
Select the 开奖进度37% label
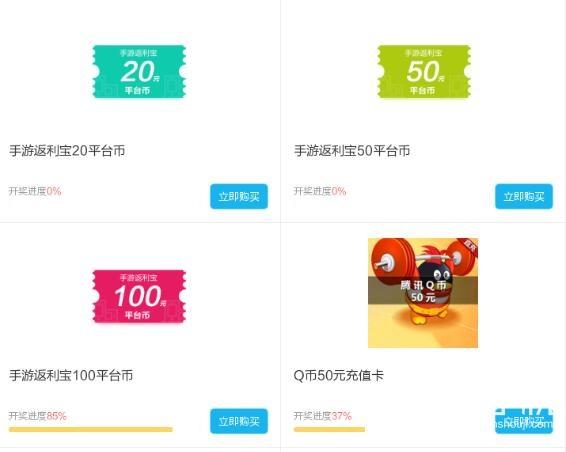pyautogui.click(x=323, y=416)
